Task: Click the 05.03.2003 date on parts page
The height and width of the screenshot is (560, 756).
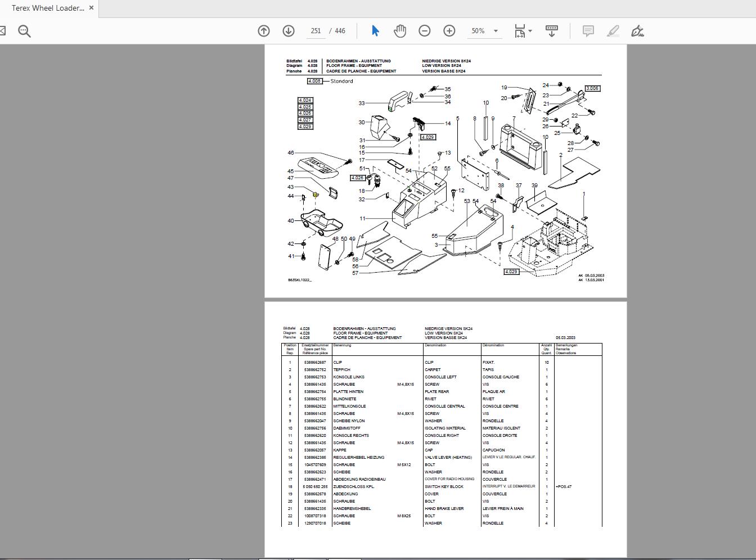Action: point(565,338)
